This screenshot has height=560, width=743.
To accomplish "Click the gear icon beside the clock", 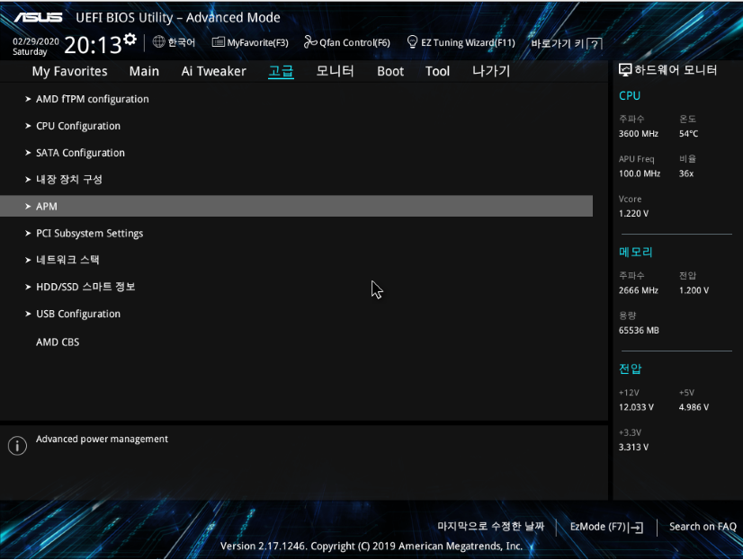I will 130,40.
